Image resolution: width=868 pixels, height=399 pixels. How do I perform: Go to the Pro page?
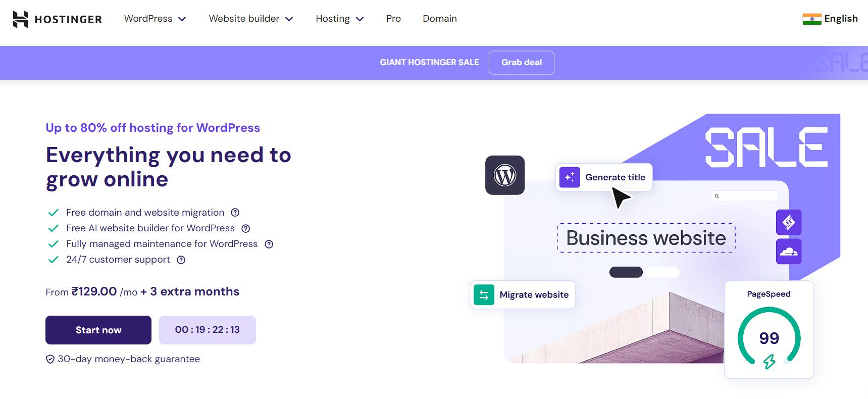pos(393,19)
